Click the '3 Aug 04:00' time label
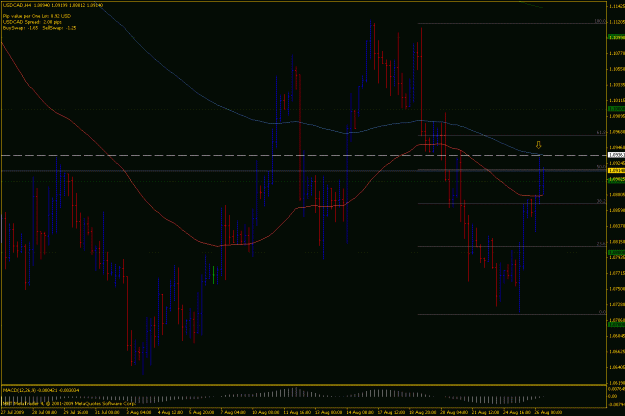The width and height of the screenshot is (625, 416). coord(139,412)
